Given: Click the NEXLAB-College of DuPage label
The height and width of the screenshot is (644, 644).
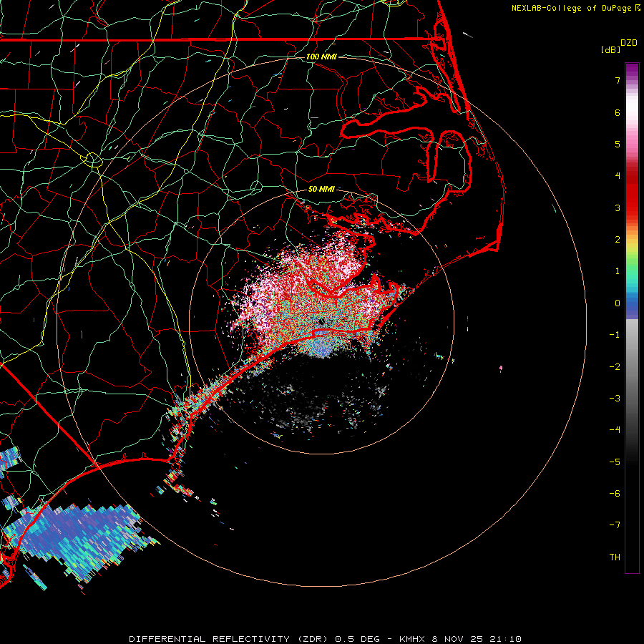Looking at the screenshot, I should point(575,8).
